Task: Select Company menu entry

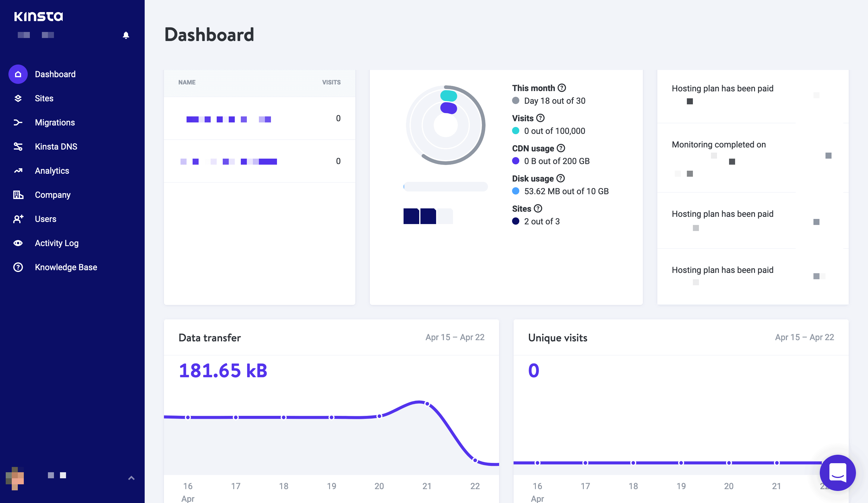Action: tap(53, 195)
